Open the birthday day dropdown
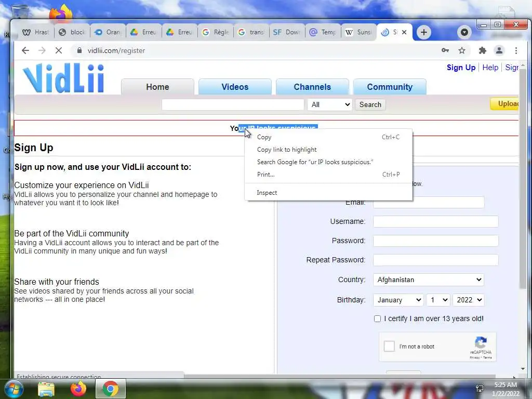 [x=438, y=300]
